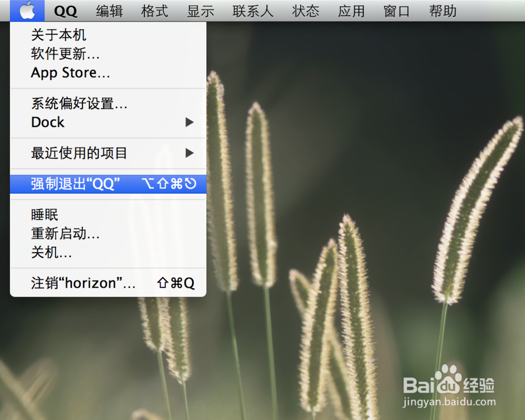Viewport: 525px width, 420px height.
Task: Choose 重新启动… menu entry
Action: (x=108, y=234)
